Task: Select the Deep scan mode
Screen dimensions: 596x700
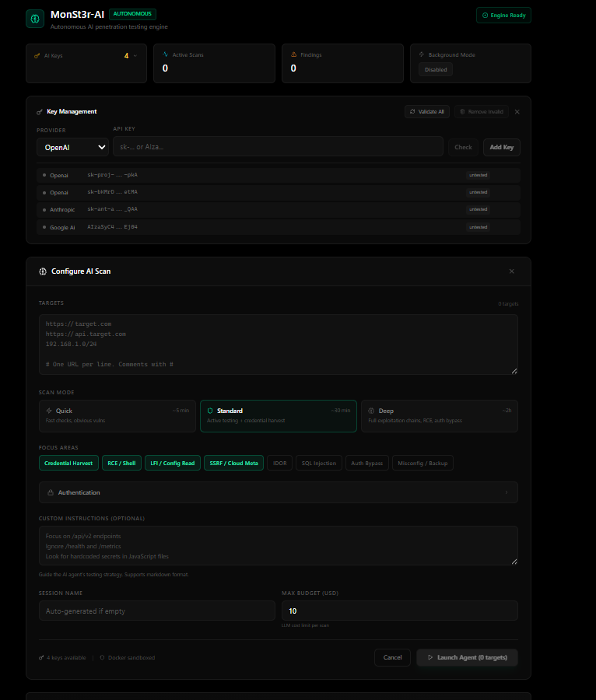Action: (440, 416)
